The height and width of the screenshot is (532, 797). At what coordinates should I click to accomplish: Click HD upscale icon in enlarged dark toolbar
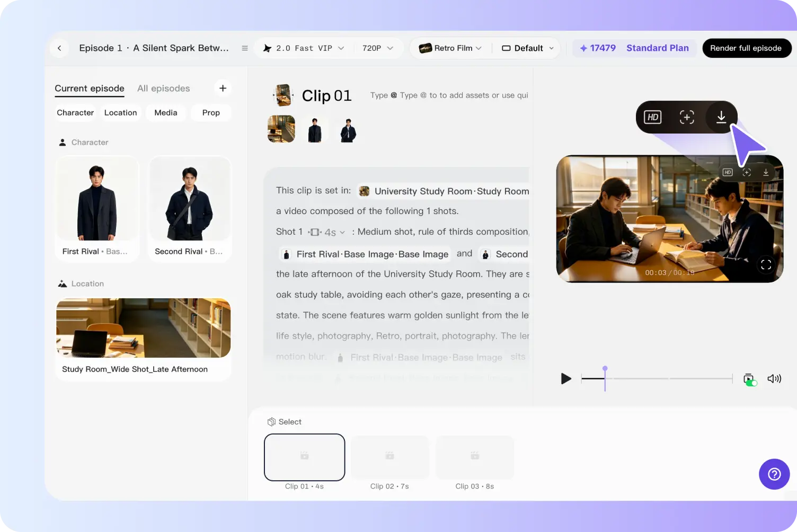click(x=653, y=117)
